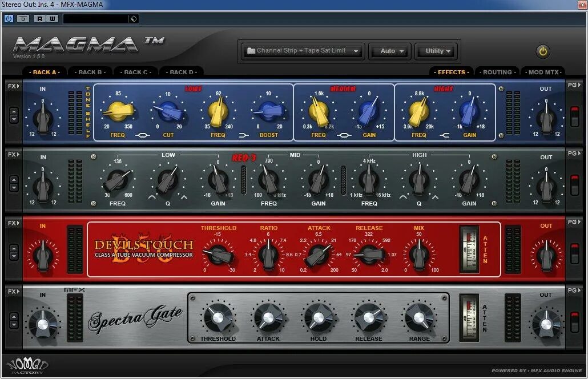
Task: Expand FX menu of REQ-3 rack slot
Action: pyautogui.click(x=14, y=155)
